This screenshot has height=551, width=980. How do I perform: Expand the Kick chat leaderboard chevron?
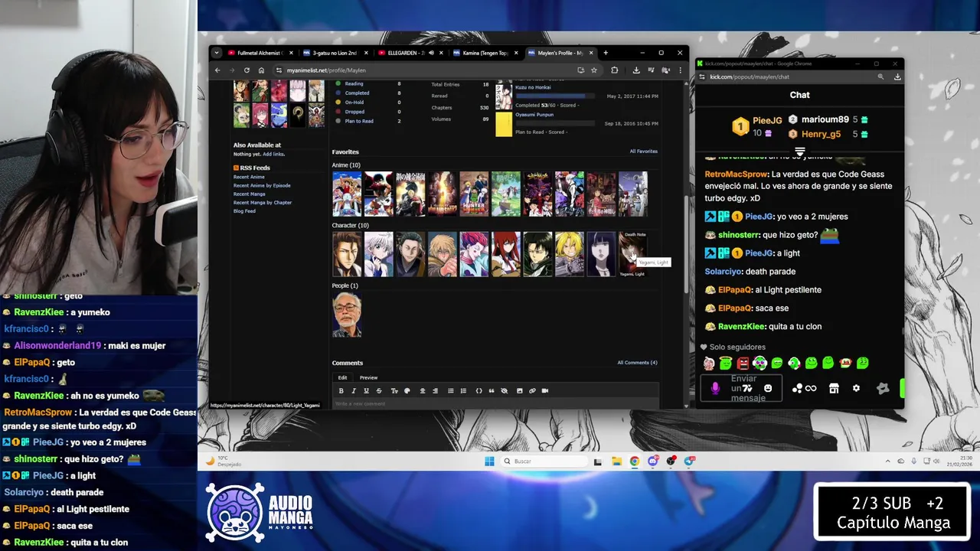[x=799, y=152]
